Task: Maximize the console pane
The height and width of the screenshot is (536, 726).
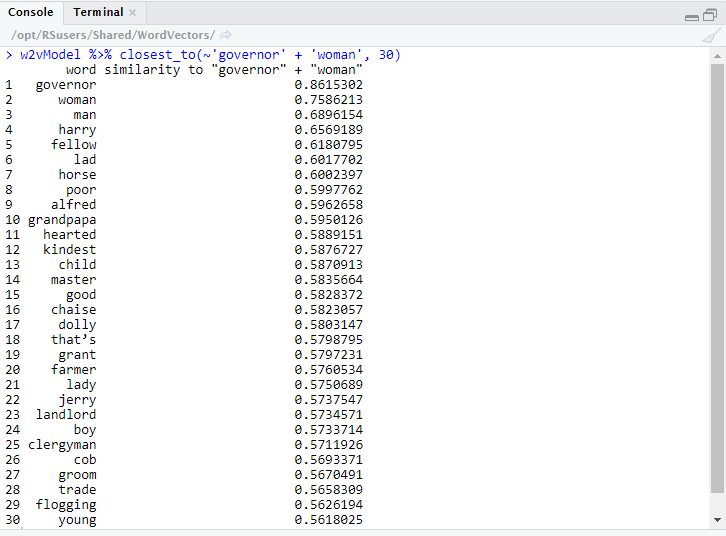Action: pyautogui.click(x=710, y=15)
